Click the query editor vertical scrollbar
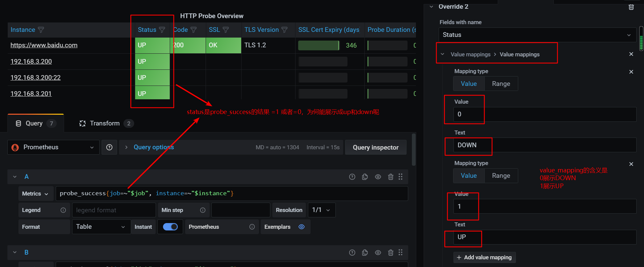Image resolution: width=644 pixels, height=267 pixels. (x=414, y=149)
